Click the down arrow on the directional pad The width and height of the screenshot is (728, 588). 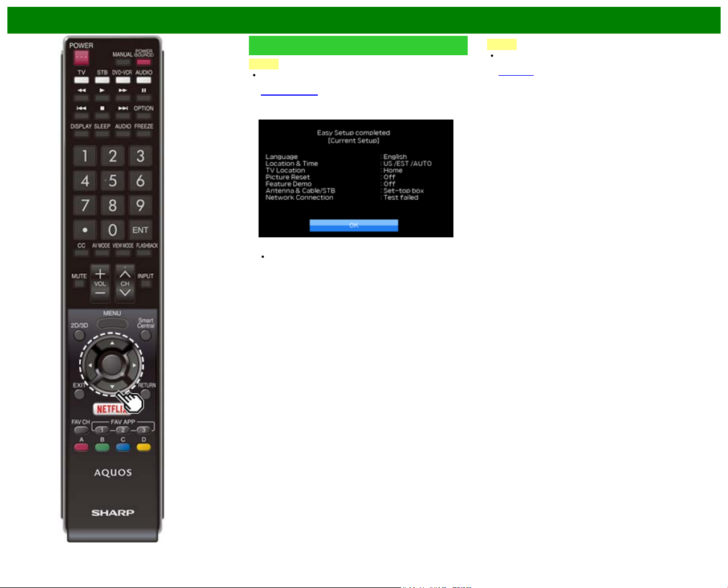tap(112, 386)
